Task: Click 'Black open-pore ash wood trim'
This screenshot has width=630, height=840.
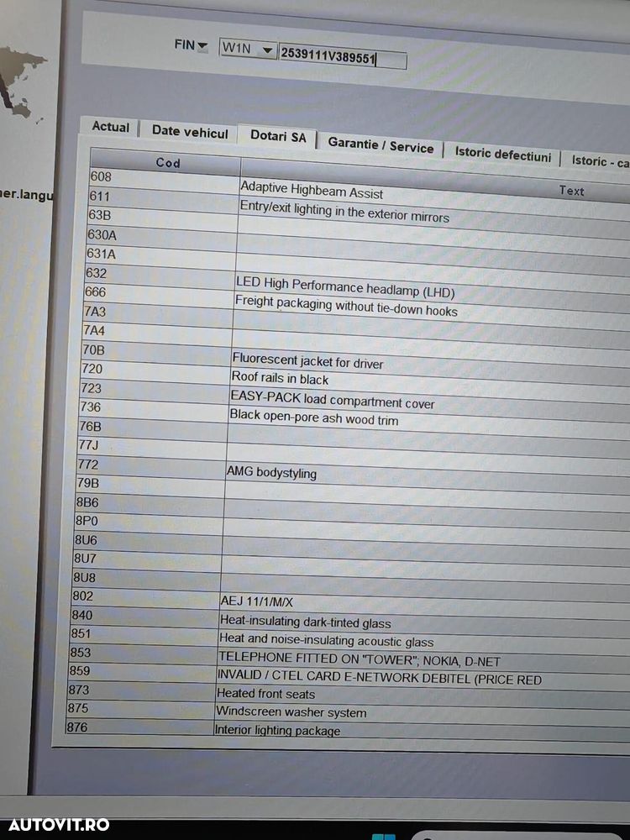Action: click(x=314, y=417)
